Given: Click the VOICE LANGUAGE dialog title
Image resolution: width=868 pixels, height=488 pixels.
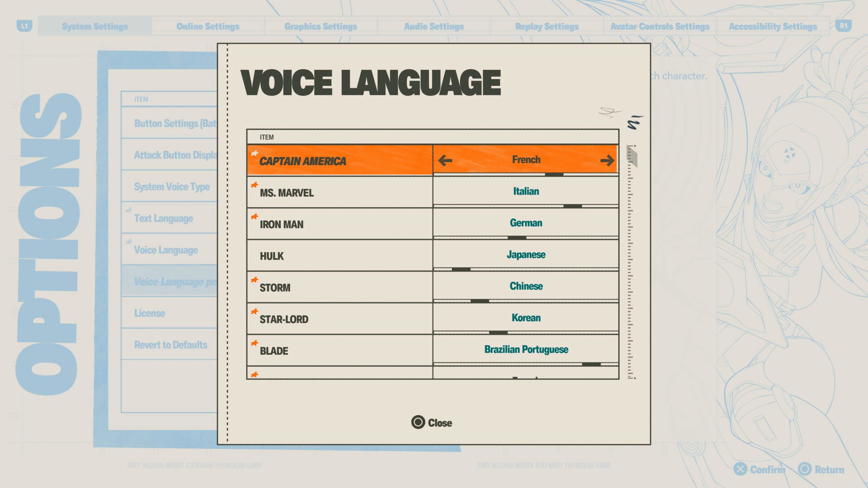Looking at the screenshot, I should (x=371, y=82).
